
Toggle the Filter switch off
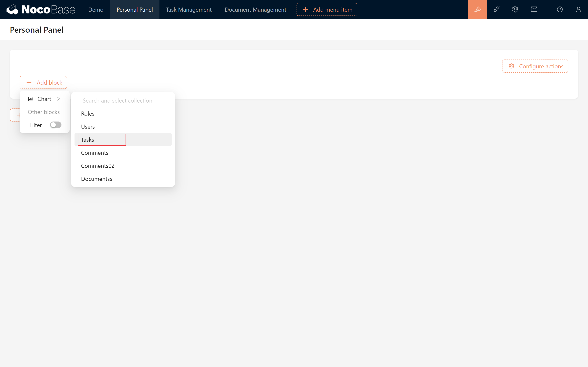pos(56,125)
